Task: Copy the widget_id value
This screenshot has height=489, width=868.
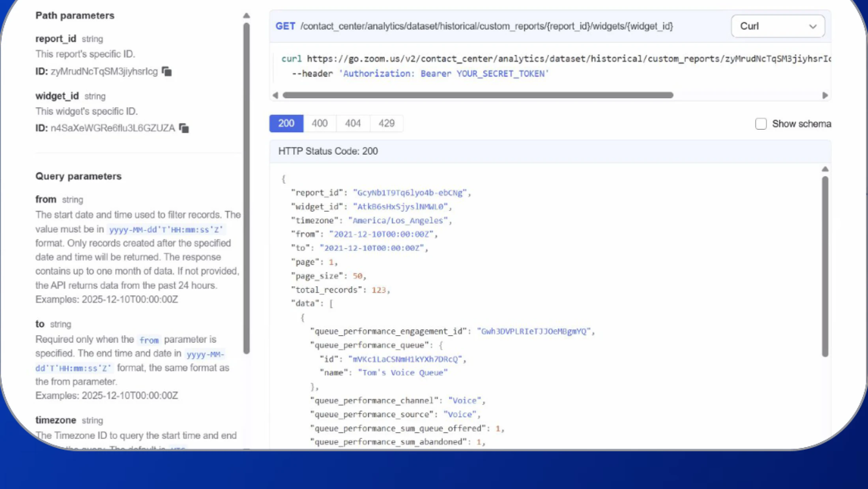Action: 184,128
